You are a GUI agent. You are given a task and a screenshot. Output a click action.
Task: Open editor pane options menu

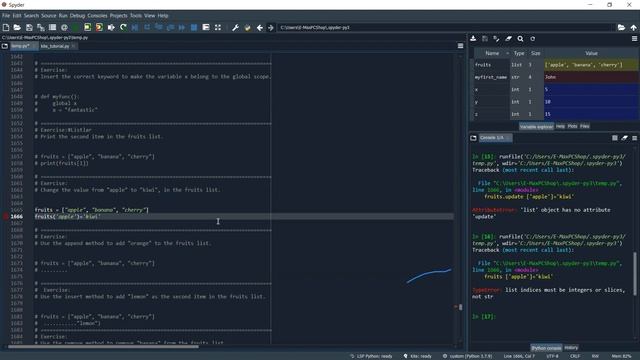pyautogui.click(x=460, y=46)
